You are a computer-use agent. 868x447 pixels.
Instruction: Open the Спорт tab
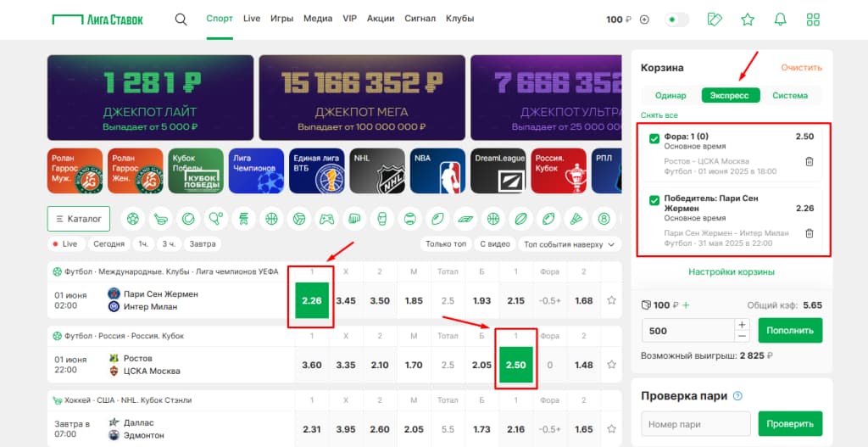point(220,19)
